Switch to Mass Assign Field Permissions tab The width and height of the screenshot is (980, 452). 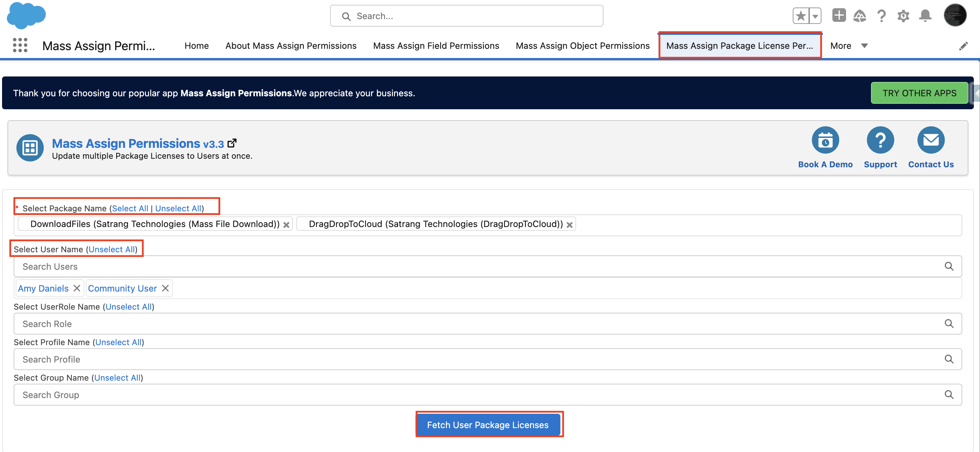click(x=436, y=46)
